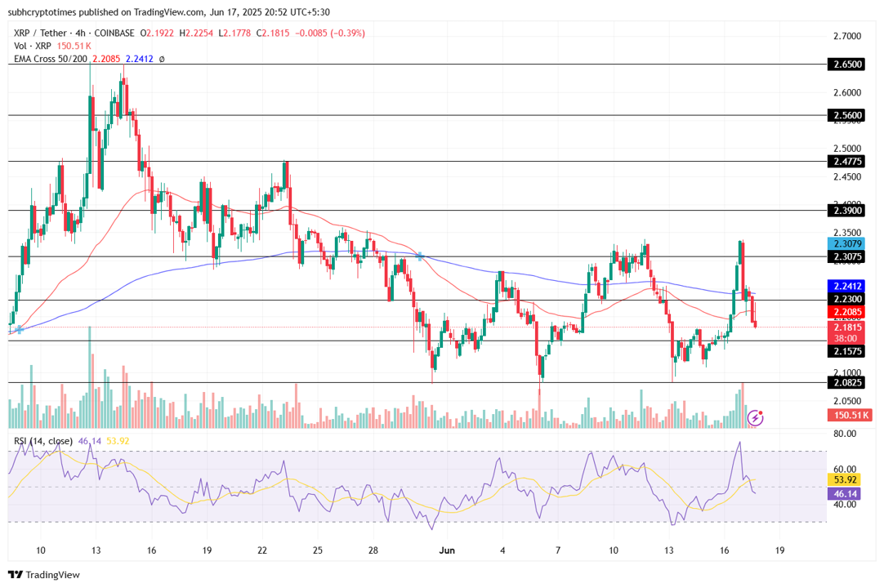The image size is (884, 588).
Task: Select the 2.0825 support level price label
Action: [846, 382]
